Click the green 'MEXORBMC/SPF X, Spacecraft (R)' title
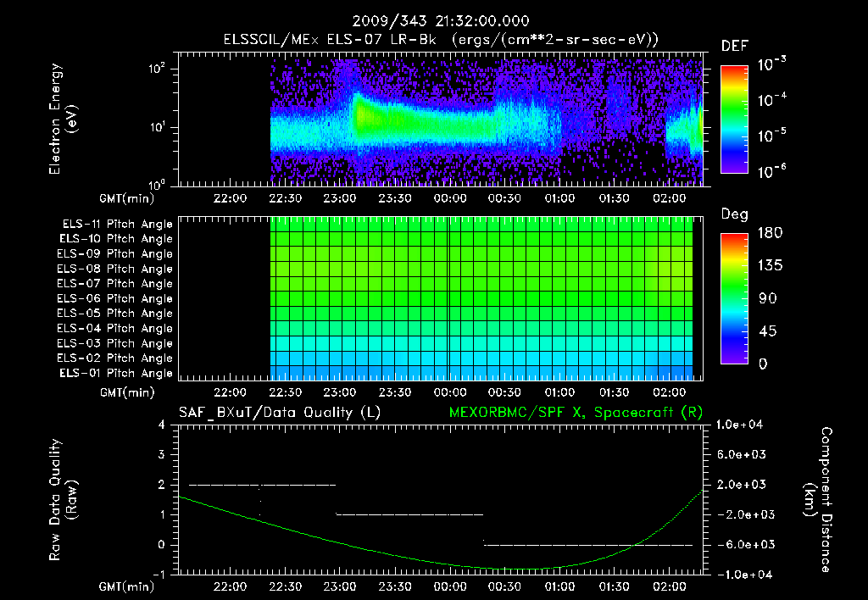Screen dimensions: 868x600 pos(576,413)
